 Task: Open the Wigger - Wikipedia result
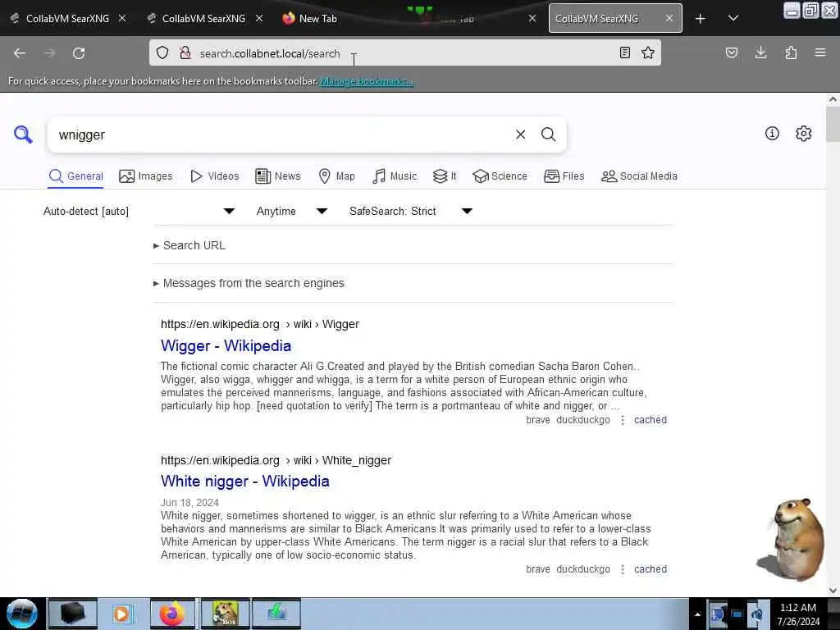tap(226, 346)
